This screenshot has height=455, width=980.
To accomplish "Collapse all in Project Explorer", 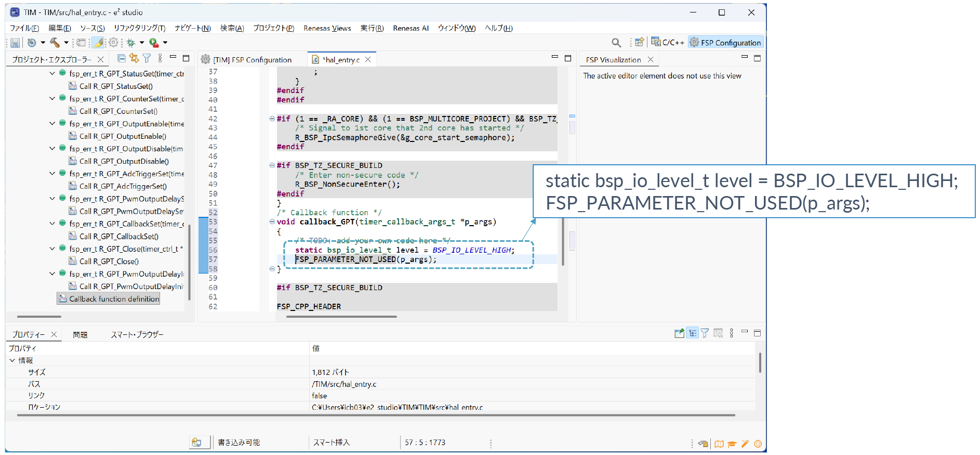I will click(121, 58).
